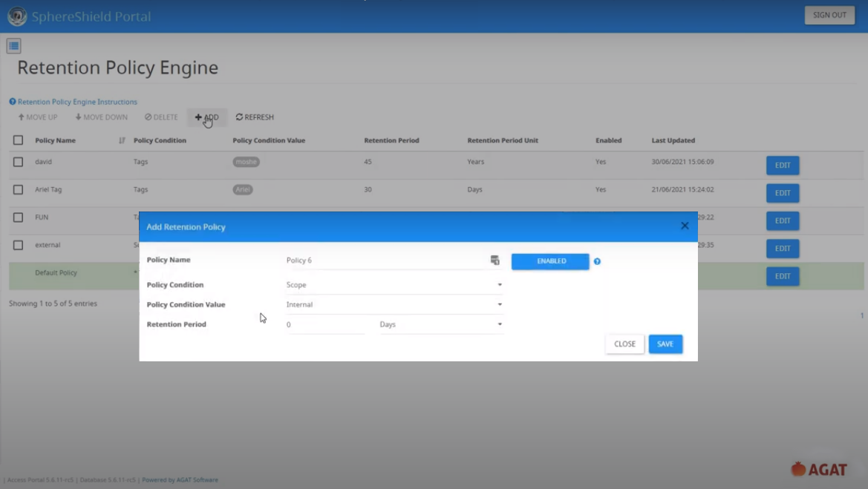The width and height of the screenshot is (868, 489).
Task: Edit the Default Policy row
Action: click(x=782, y=276)
